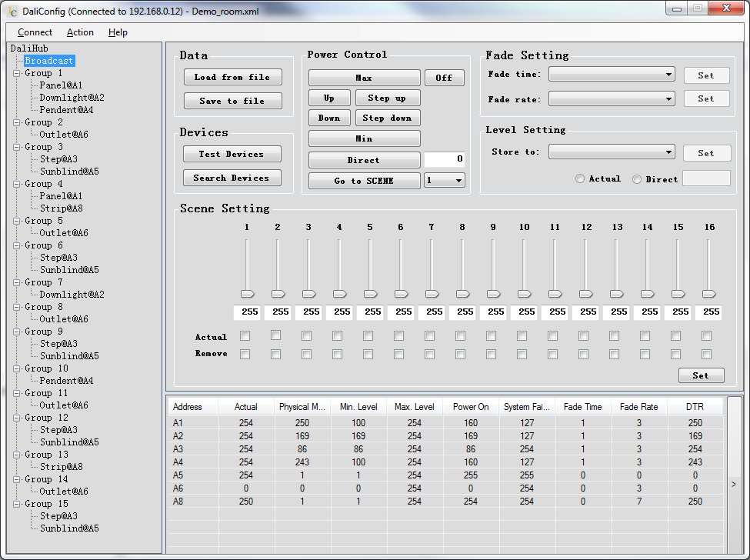This screenshot has width=750, height=560.
Task: Collapse the Group 15 tree node
Action: [17, 504]
